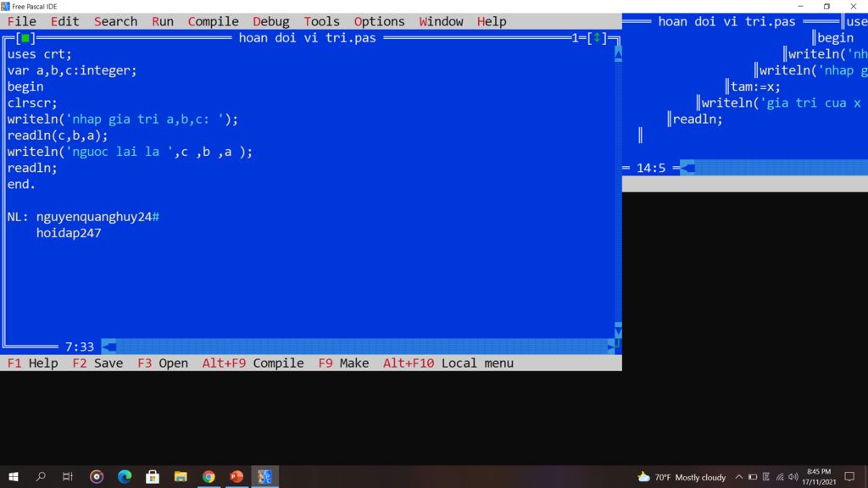Click the 'clrscr;' line
This screenshot has width=868, height=488.
32,103
